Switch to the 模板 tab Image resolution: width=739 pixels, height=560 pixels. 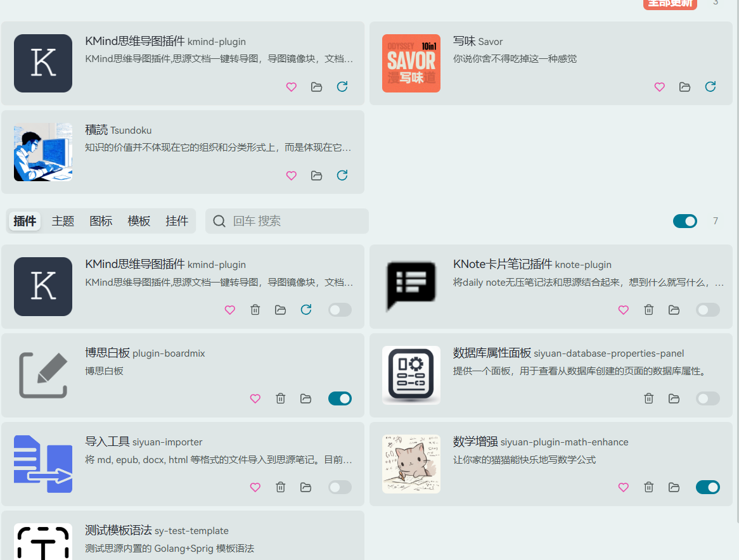139,221
